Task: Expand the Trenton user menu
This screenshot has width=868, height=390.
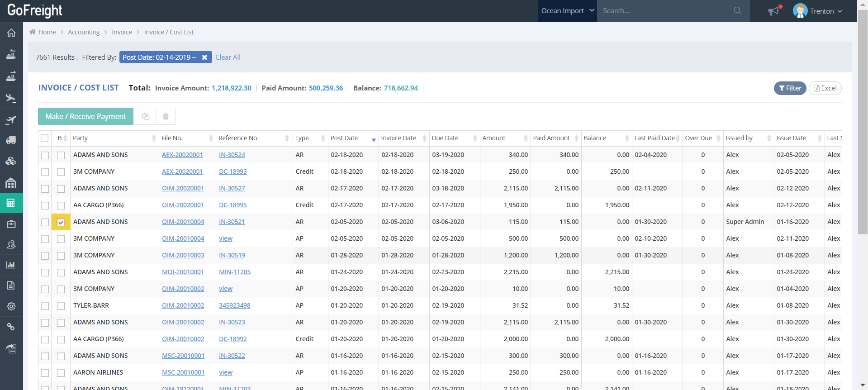Action: click(x=826, y=11)
